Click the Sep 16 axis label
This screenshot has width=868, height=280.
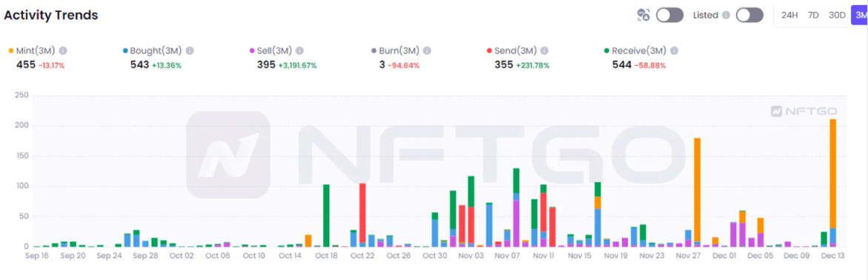coord(37,256)
